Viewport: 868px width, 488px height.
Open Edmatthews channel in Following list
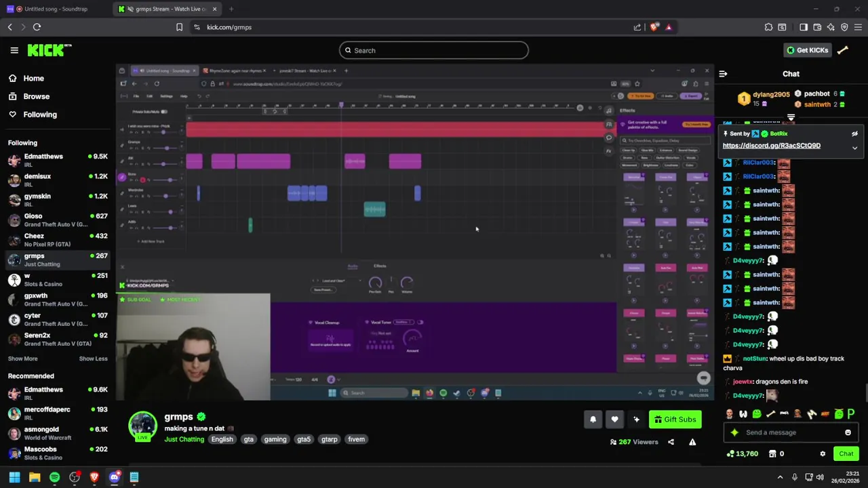click(58, 160)
